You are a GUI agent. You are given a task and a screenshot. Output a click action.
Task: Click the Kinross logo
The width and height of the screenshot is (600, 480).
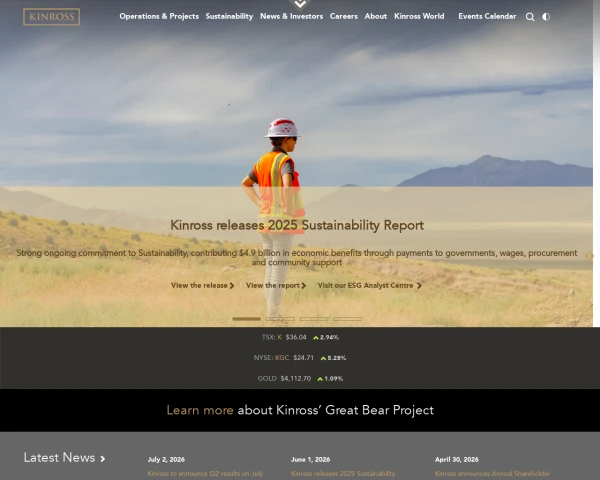(x=51, y=17)
